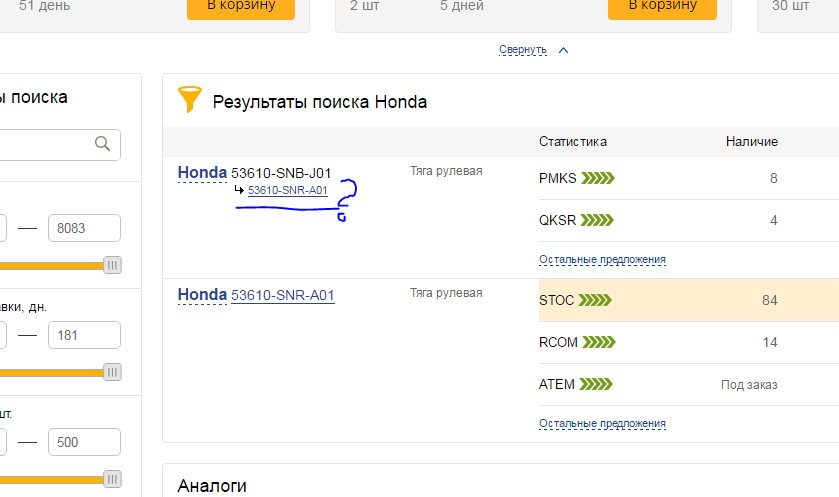This screenshot has height=497, width=839.
Task: Add 5-day offer to cart
Action: coord(661,6)
